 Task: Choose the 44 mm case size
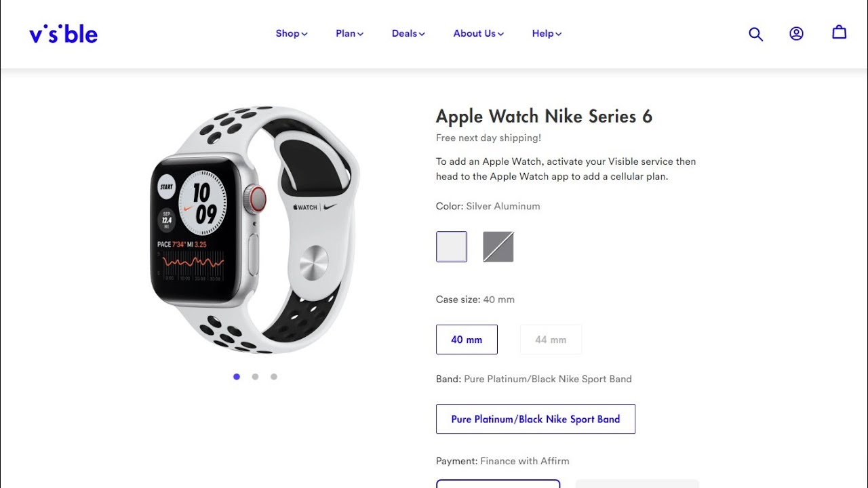pyautogui.click(x=551, y=340)
